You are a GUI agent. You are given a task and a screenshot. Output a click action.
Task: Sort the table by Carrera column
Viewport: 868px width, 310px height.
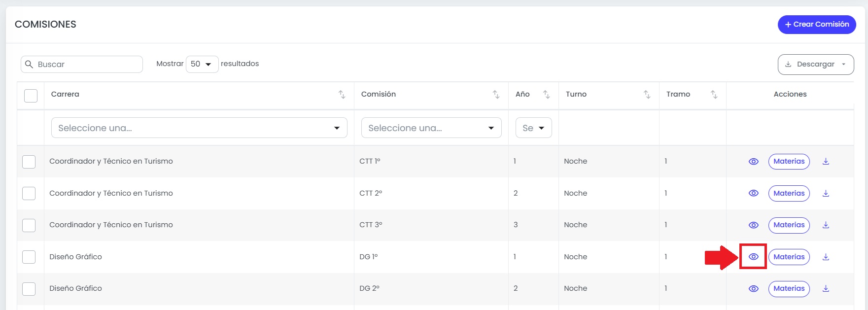[x=342, y=95]
